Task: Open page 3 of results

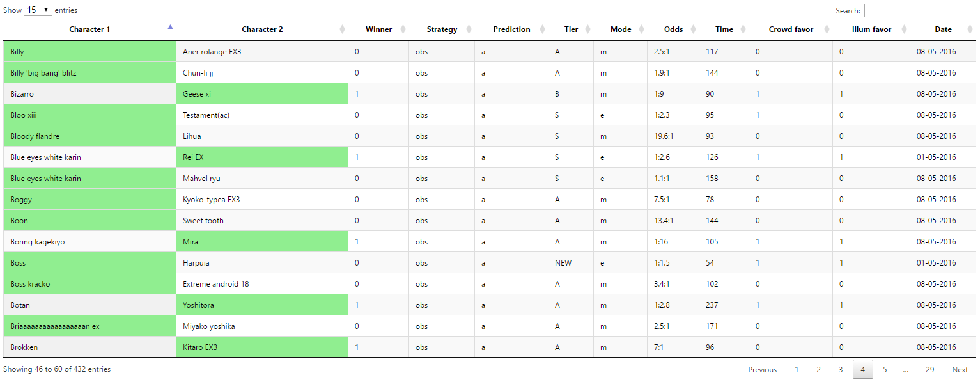Action: 841,370
